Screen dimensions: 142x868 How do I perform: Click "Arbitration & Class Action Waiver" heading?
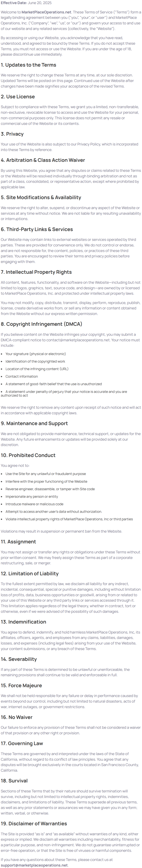point(43,160)
